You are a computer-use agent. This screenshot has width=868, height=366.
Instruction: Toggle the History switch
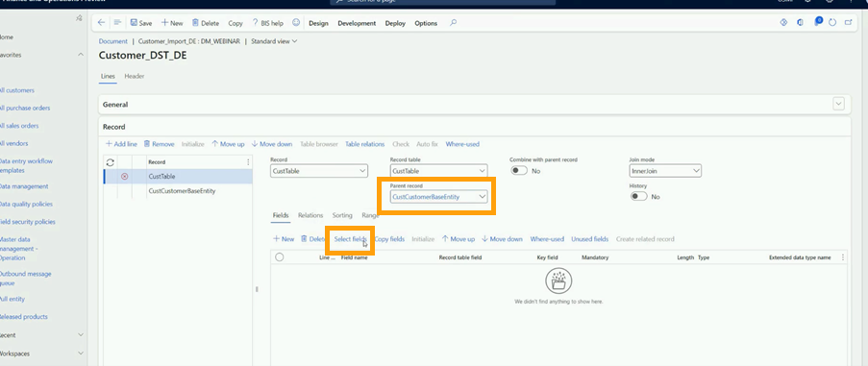point(639,196)
